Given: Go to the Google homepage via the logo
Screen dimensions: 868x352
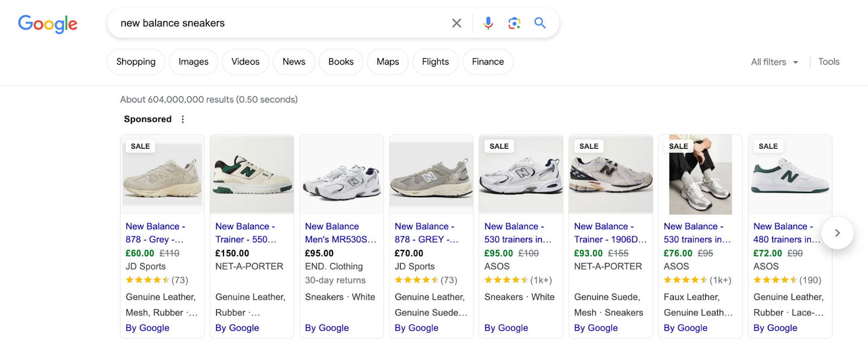Looking at the screenshot, I should [x=48, y=23].
